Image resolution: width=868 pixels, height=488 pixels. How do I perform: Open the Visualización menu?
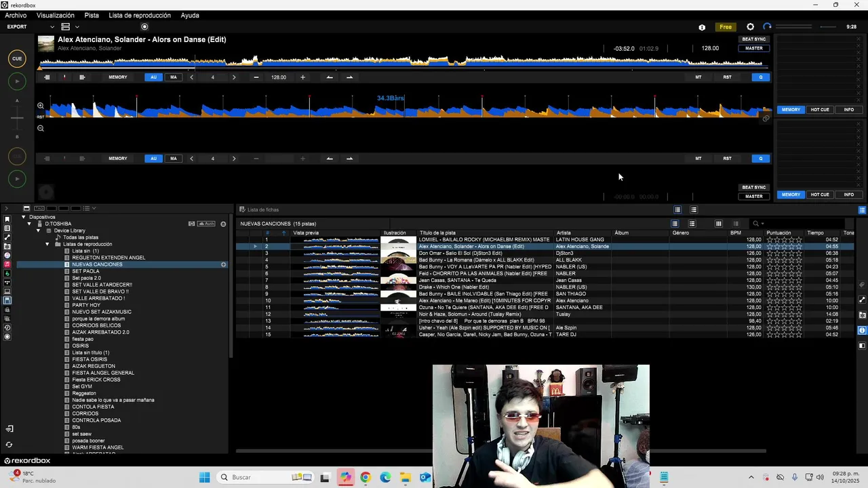click(x=56, y=15)
